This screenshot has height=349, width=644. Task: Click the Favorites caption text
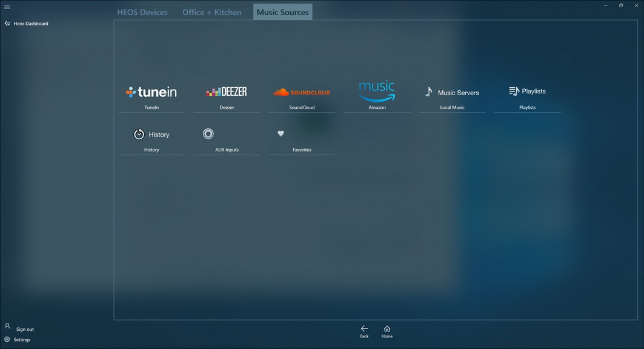[302, 150]
